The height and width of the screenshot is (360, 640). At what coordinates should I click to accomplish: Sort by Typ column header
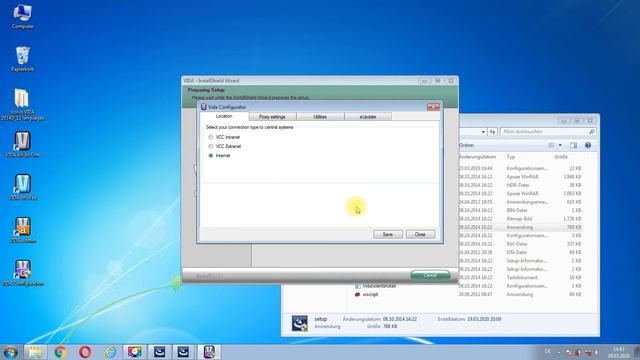(511, 157)
